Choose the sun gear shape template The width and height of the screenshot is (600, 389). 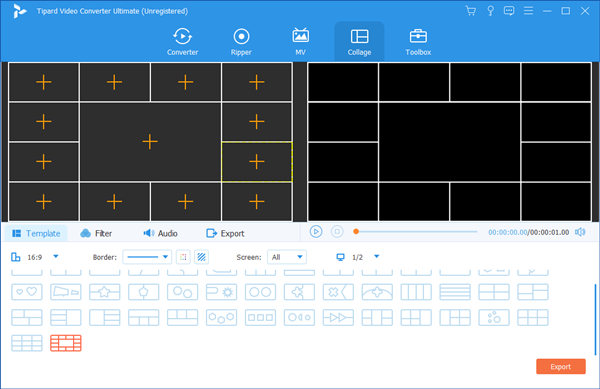point(221,292)
